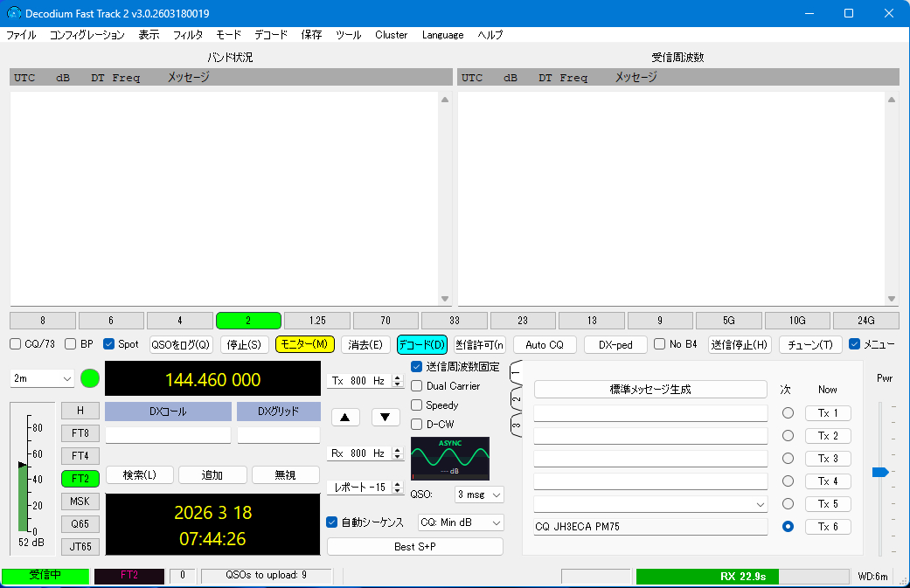Toggle the Dual Carrier checkbox

417,386
